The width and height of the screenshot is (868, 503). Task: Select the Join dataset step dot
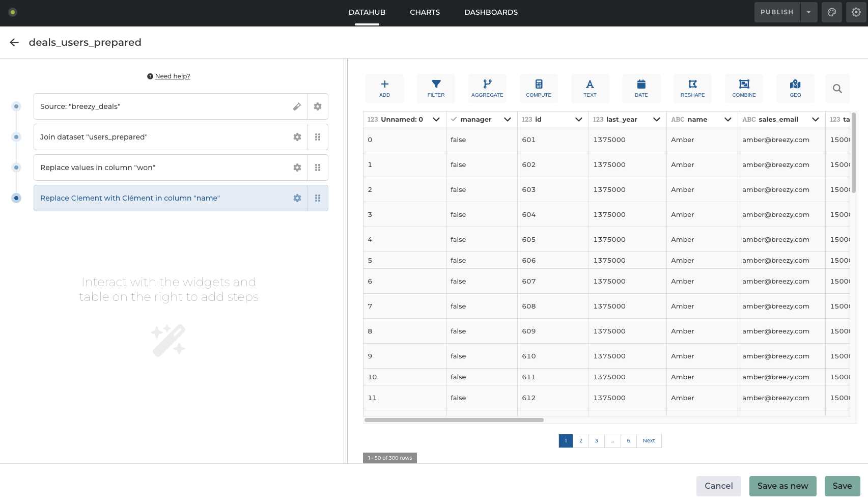(x=16, y=137)
